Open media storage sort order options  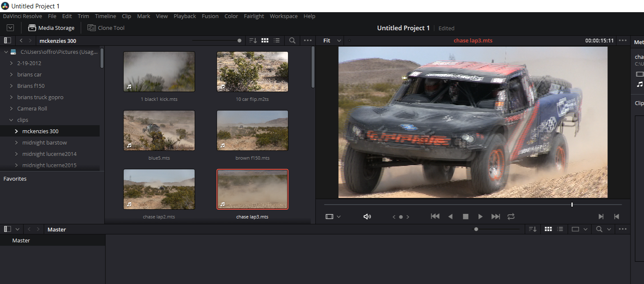pyautogui.click(x=253, y=41)
